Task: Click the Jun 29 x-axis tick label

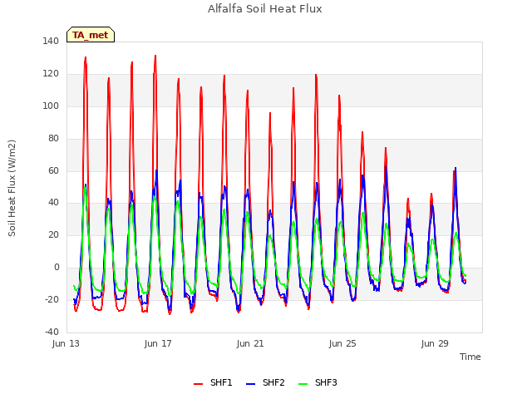Action: tap(435, 343)
